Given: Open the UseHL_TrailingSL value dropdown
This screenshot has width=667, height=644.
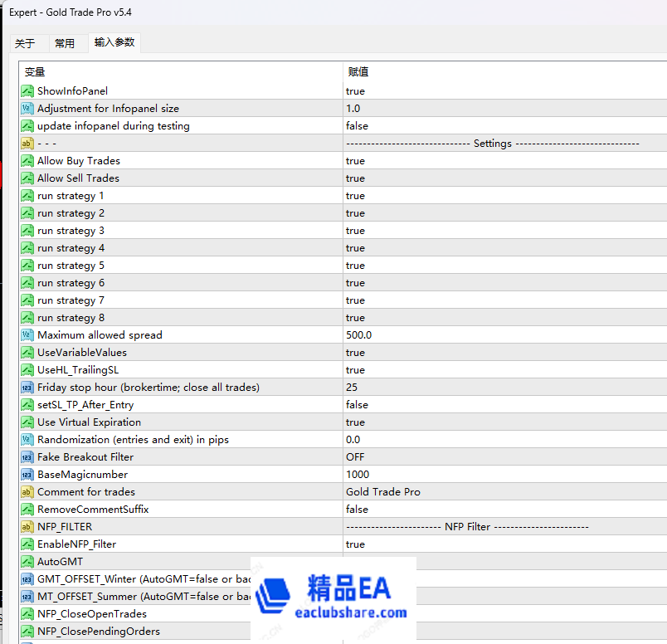Looking at the screenshot, I should tap(355, 370).
